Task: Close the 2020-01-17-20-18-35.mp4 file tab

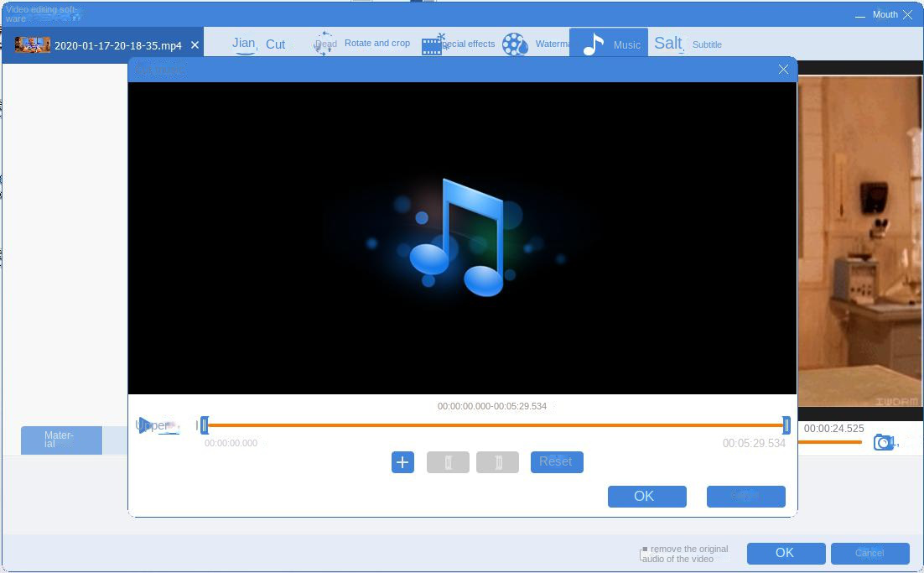Action: tap(195, 44)
